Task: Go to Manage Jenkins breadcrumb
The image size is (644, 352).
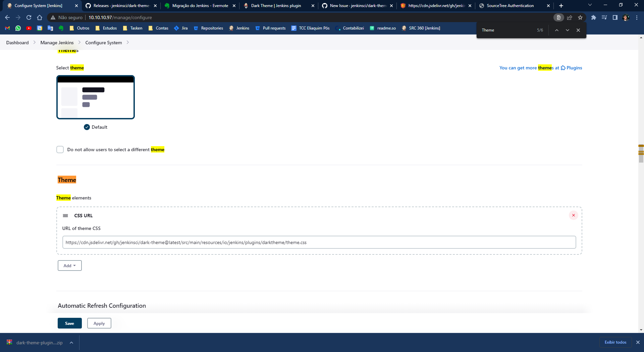Action: pos(57,43)
